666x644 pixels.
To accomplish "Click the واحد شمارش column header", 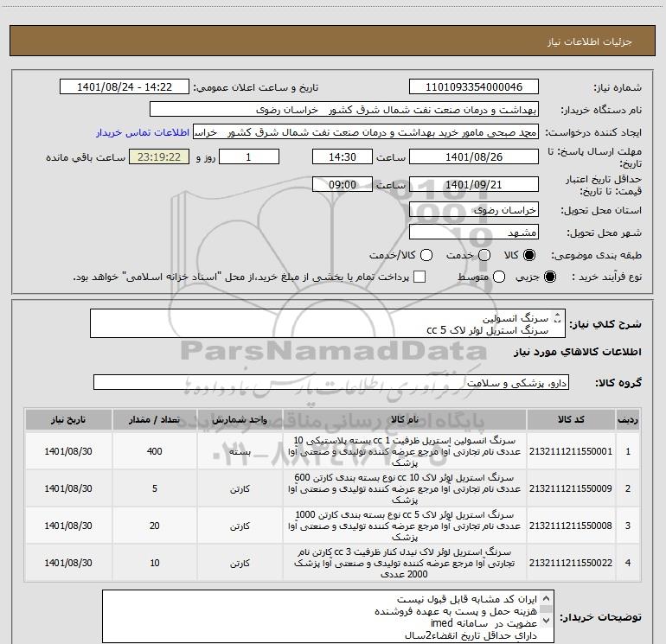I will [x=240, y=420].
